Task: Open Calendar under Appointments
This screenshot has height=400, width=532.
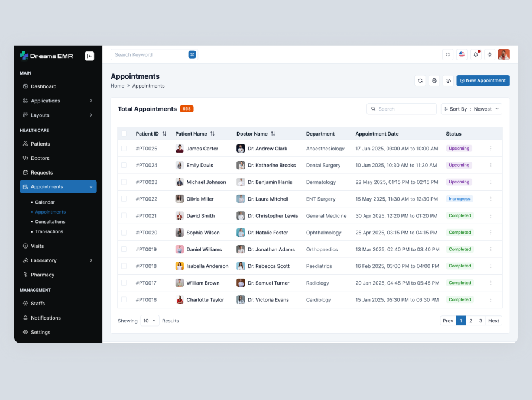Action: coord(45,202)
